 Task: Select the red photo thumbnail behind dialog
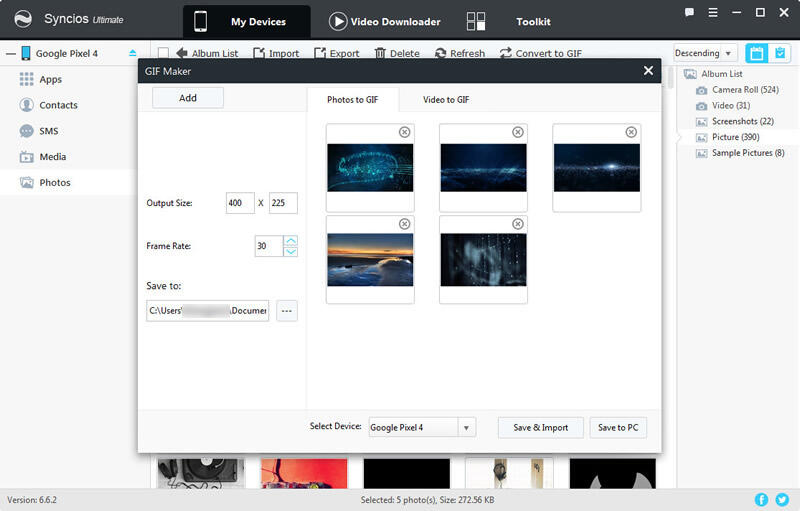304,473
